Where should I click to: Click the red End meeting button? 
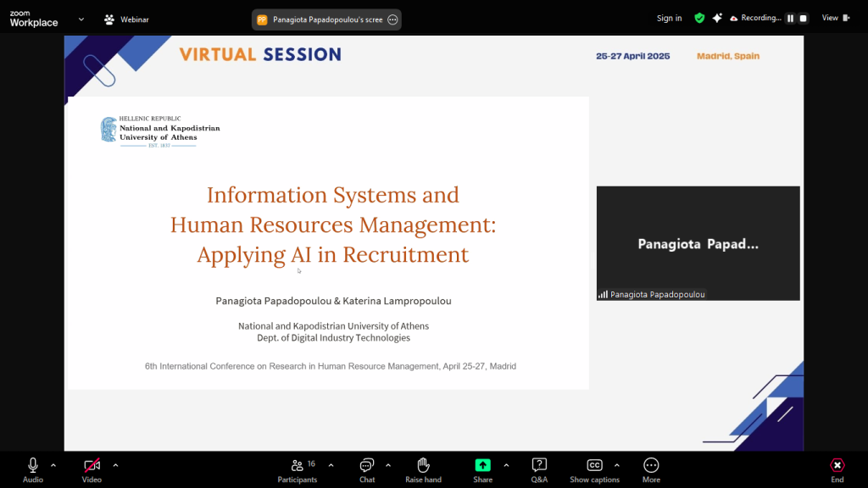(x=837, y=465)
